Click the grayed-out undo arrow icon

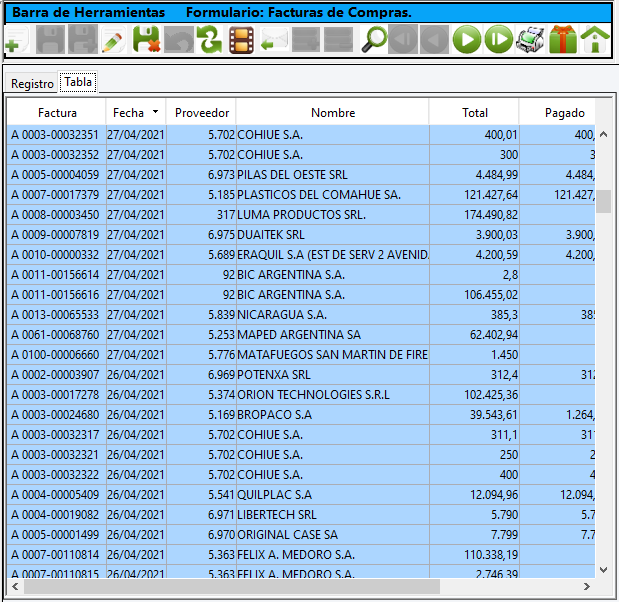(178, 39)
